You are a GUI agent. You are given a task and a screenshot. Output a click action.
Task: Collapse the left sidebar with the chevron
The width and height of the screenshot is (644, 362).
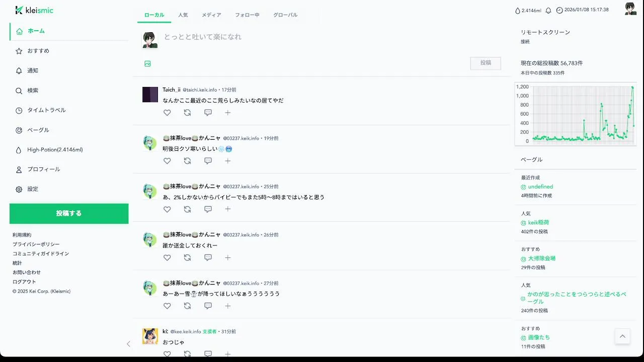128,344
